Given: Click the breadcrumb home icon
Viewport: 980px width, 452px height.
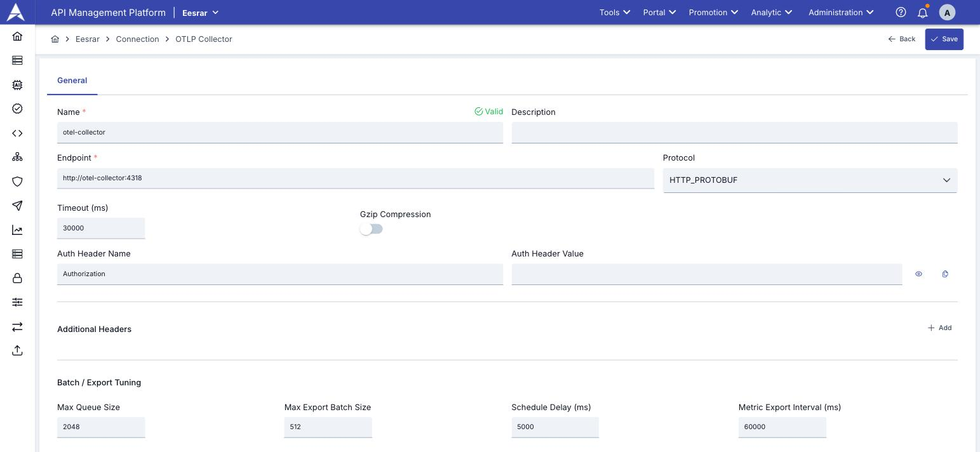Looking at the screenshot, I should coord(55,39).
